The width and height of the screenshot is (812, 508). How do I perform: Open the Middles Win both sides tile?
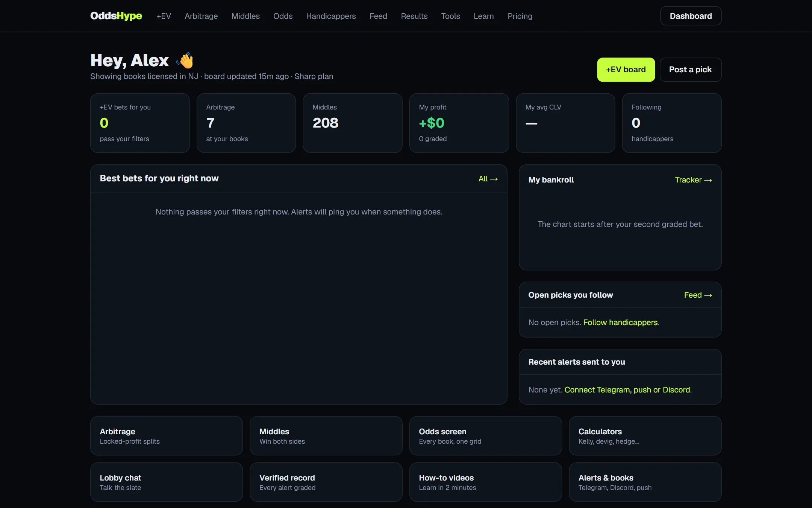point(326,436)
